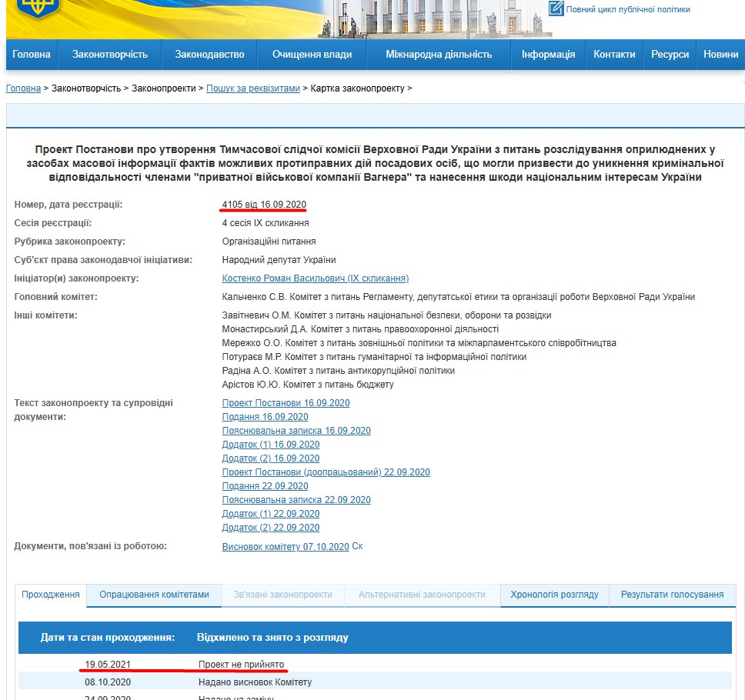The width and height of the screenshot is (745, 700).
Task: Click 'Монастирський Д.А.' committee line
Action: click(x=361, y=329)
